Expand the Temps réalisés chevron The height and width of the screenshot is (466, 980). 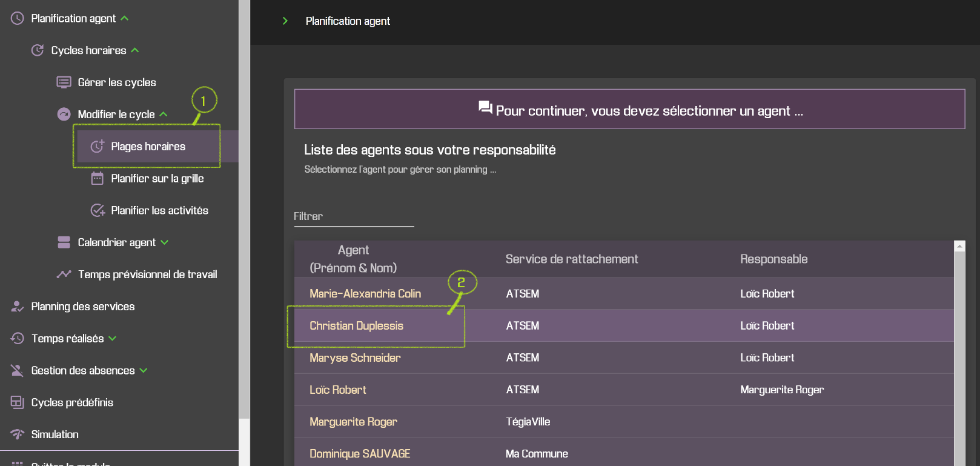(113, 338)
